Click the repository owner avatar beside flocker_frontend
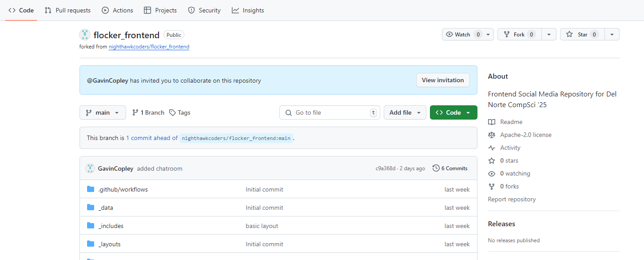This screenshot has height=260, width=644. 85,35
